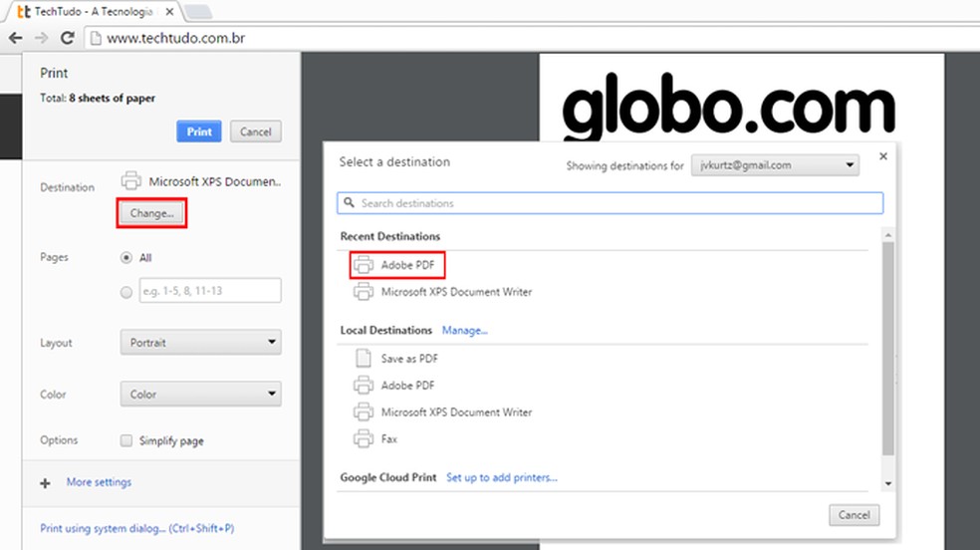Click the Change... destination button
This screenshot has width=980, height=550.
tap(151, 213)
